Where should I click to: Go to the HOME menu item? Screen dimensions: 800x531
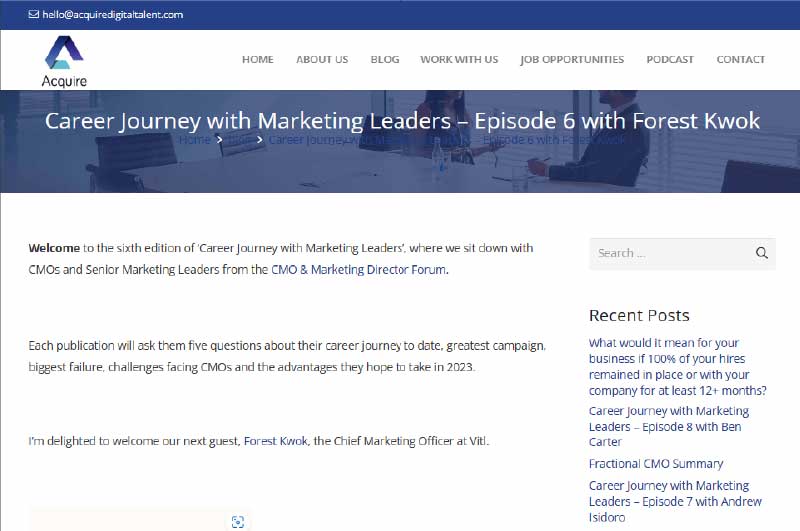258,59
